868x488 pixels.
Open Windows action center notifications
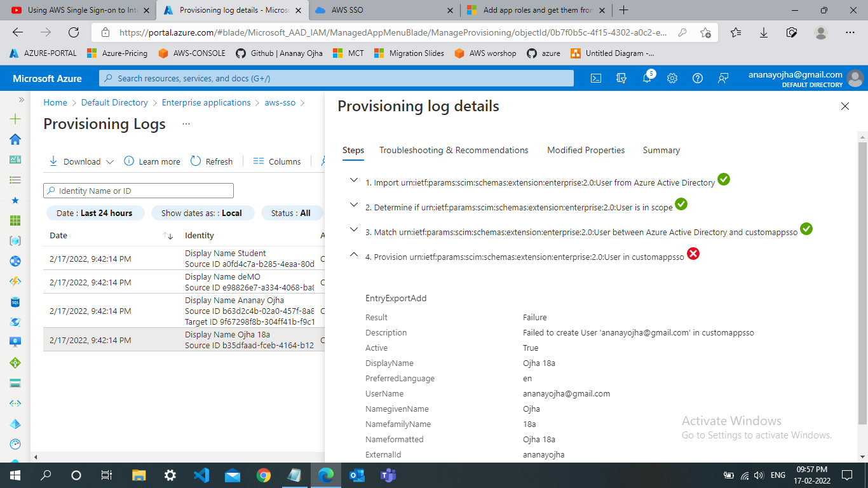[846, 475]
